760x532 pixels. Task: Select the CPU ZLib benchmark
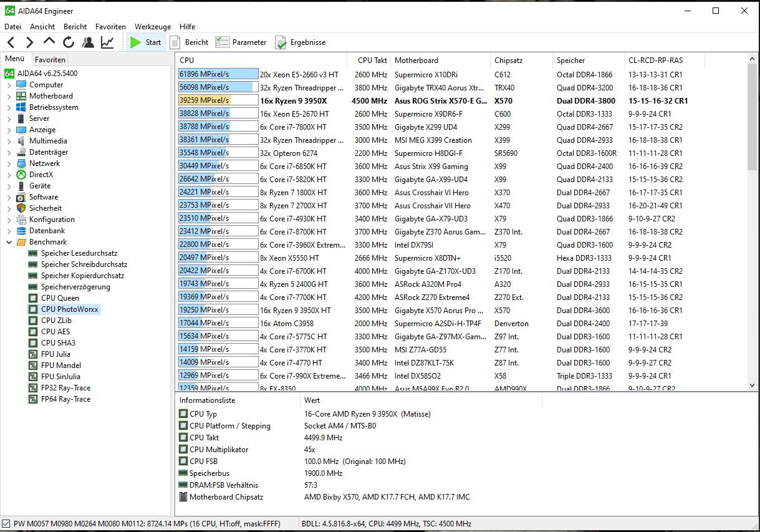pos(56,321)
